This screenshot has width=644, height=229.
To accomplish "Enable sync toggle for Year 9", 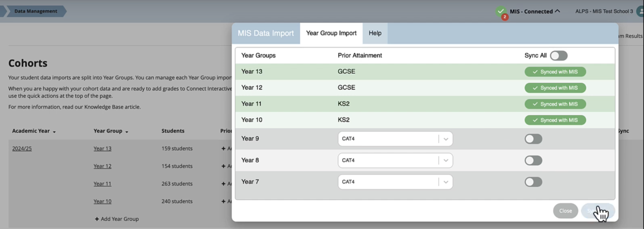I will [533, 139].
